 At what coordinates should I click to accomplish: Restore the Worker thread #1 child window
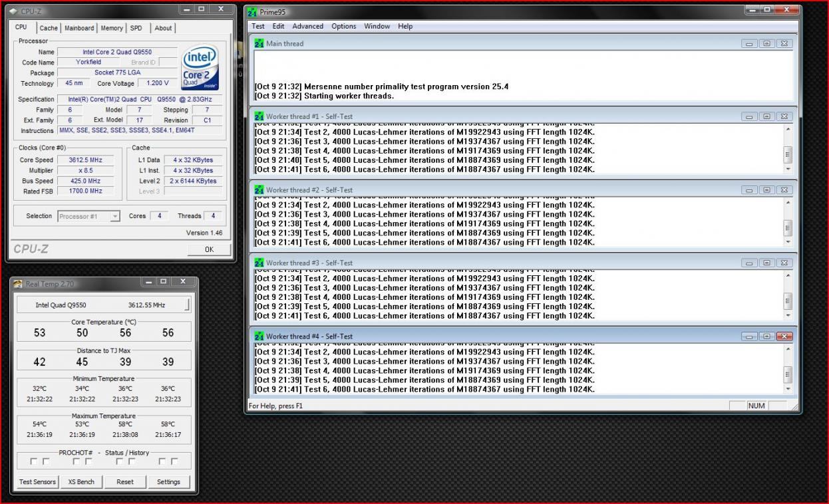pyautogui.click(x=767, y=116)
